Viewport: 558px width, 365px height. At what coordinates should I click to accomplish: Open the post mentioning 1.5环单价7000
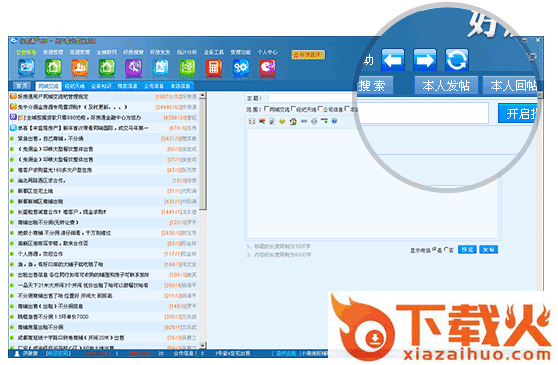pos(53,317)
